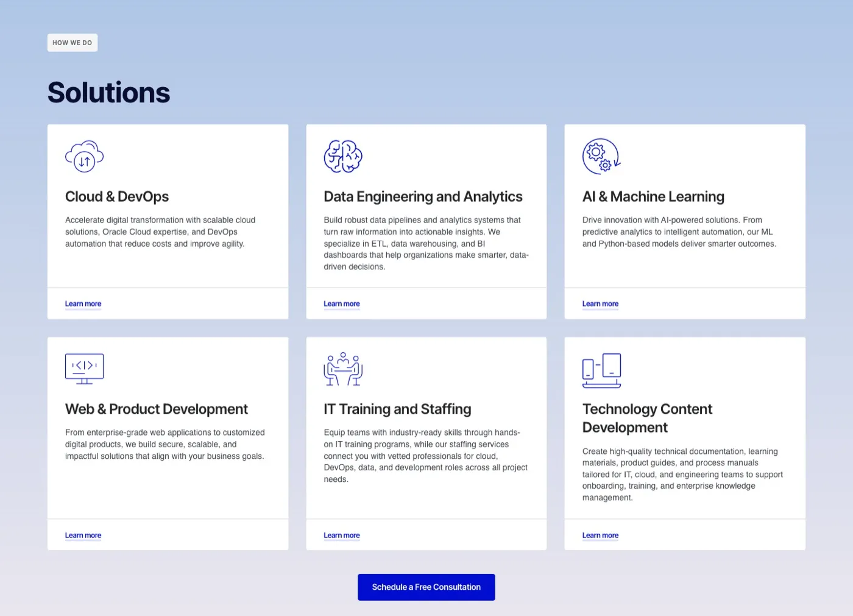Click the description starting 'Equip teams with industry-ready'

[x=425, y=456]
